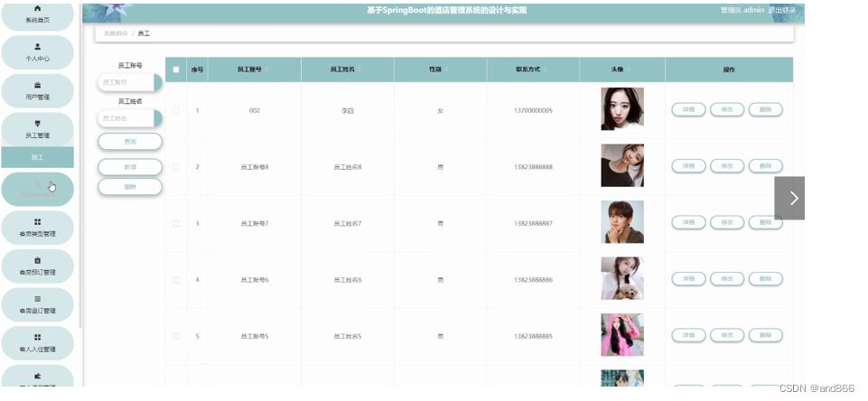868x401 pixels.
Task: Open avatar thumbnail for 员工姓名8
Action: pos(622,165)
